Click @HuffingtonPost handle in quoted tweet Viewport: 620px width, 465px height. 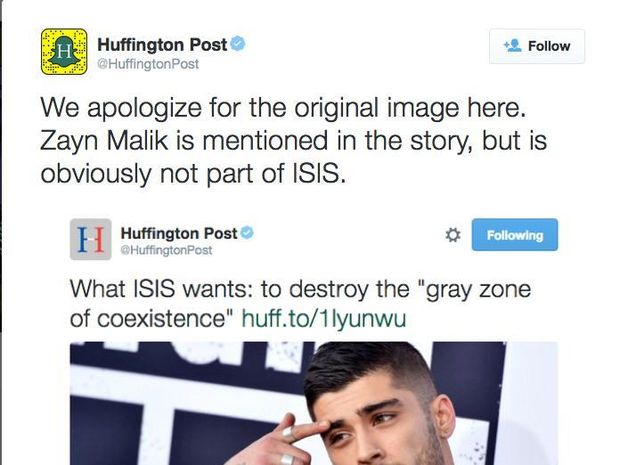166,250
